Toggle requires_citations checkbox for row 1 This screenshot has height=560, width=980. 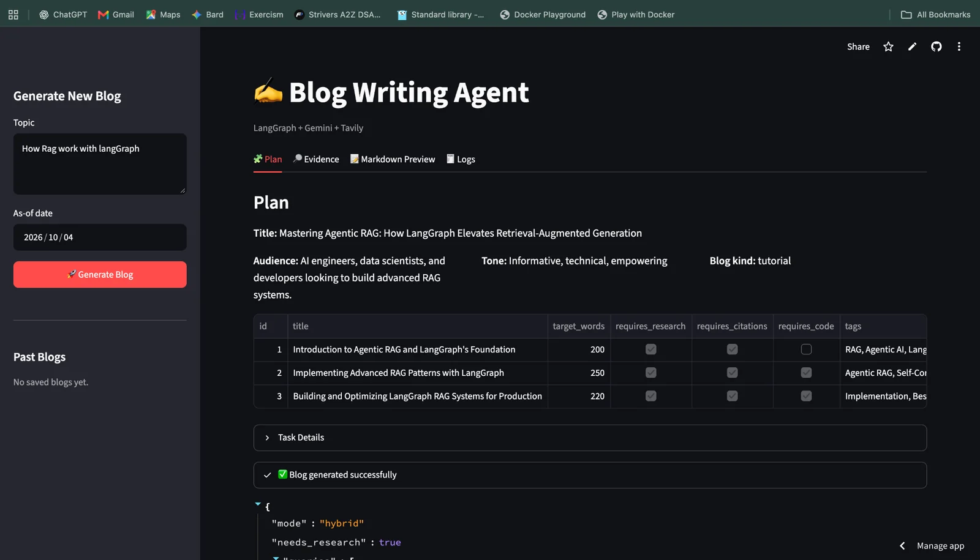tap(732, 349)
